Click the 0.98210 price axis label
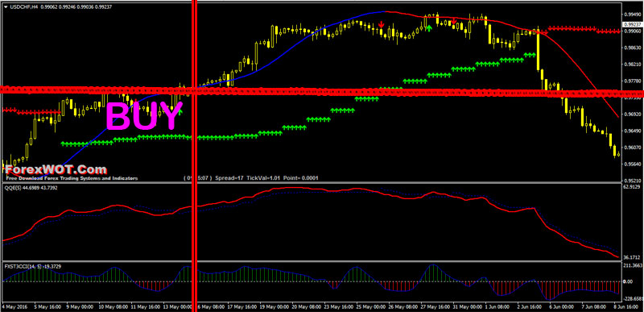This screenshot has height=312, width=644. tap(632, 64)
